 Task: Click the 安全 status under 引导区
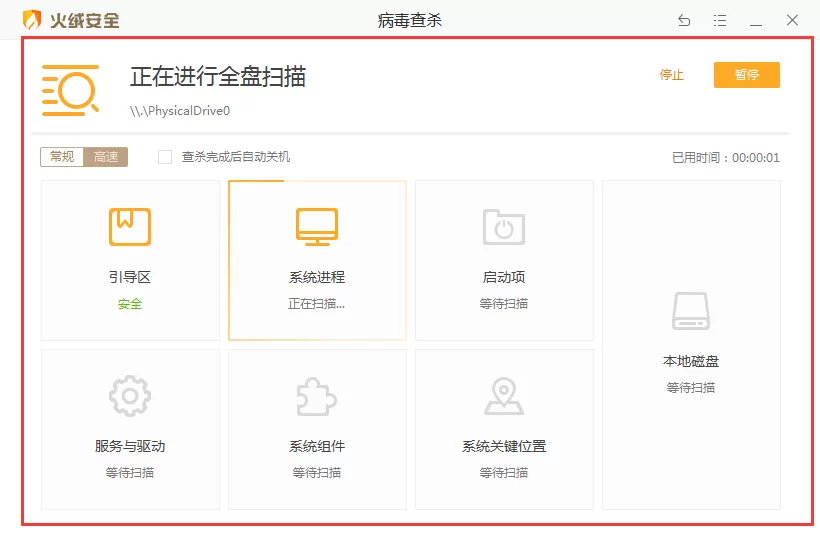pos(130,304)
